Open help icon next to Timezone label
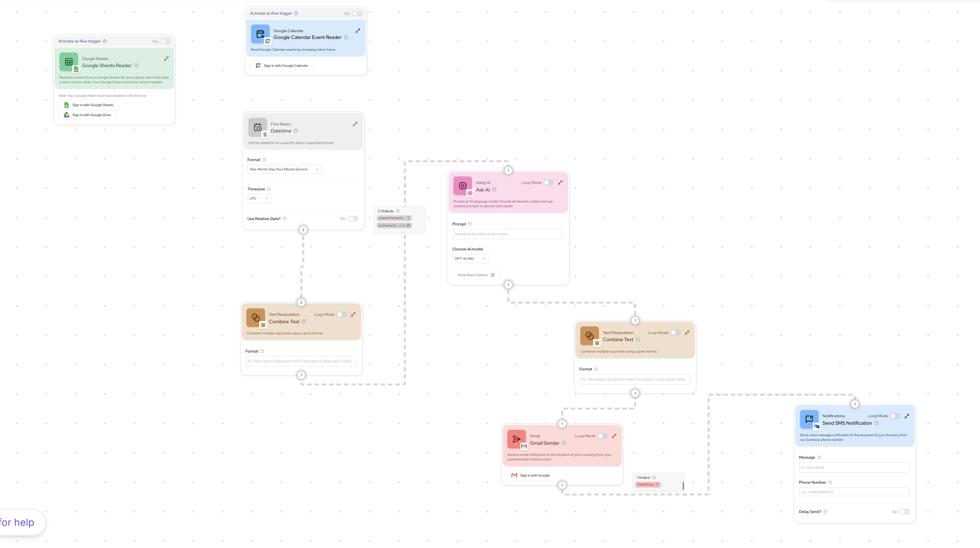The width and height of the screenshot is (980, 548). tap(269, 189)
